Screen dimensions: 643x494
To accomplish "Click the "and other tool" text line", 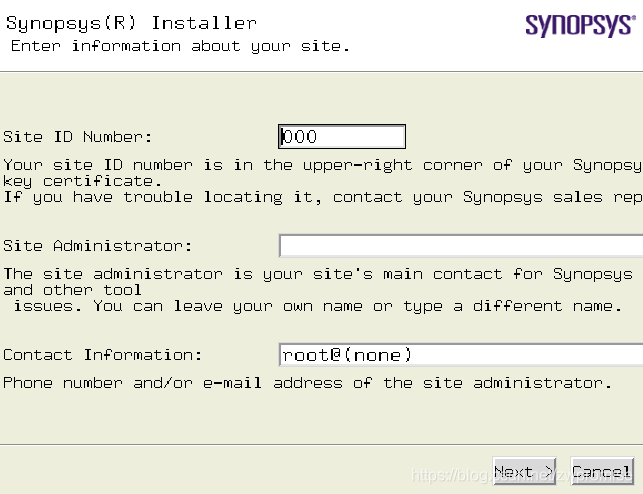I will click(72, 290).
